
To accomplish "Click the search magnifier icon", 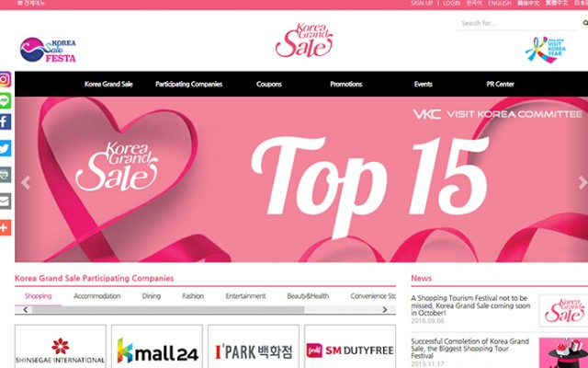I will click(585, 23).
